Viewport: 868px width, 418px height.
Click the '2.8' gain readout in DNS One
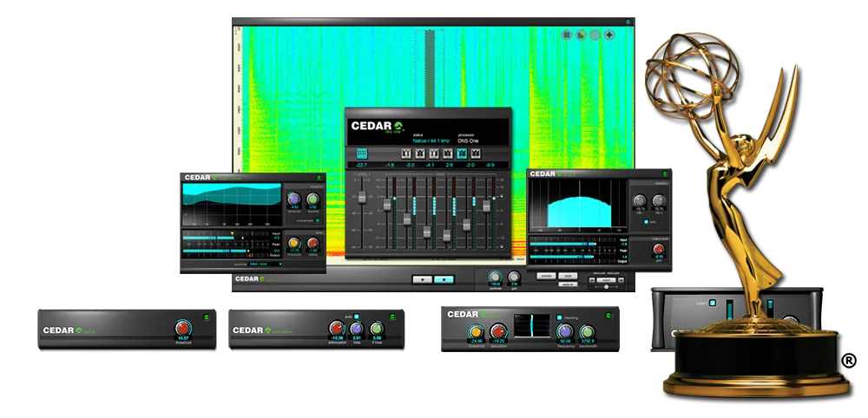coord(449,165)
